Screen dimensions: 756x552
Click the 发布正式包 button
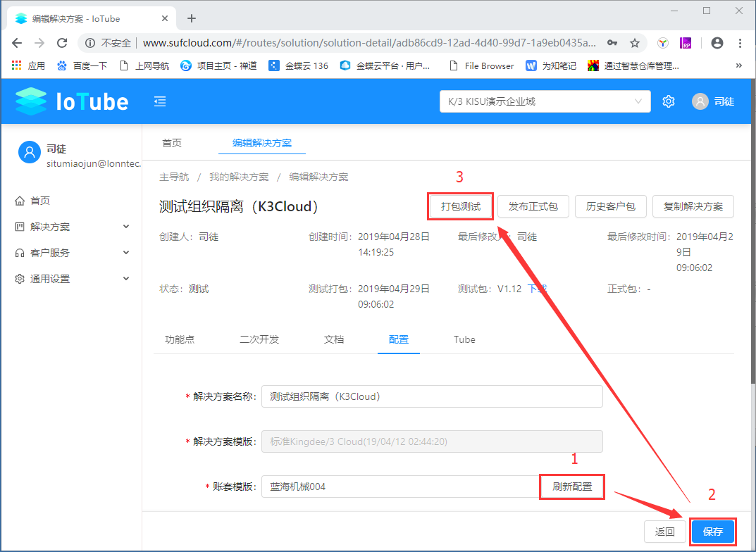533,206
